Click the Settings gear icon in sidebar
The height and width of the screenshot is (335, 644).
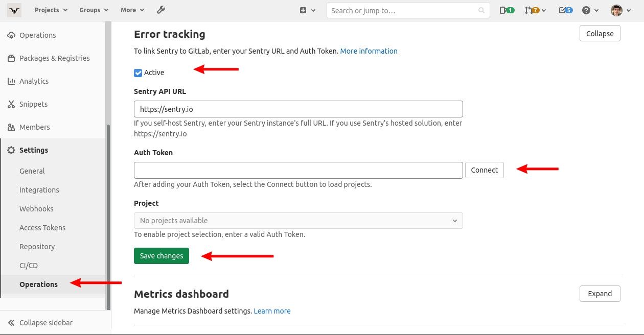(x=11, y=150)
